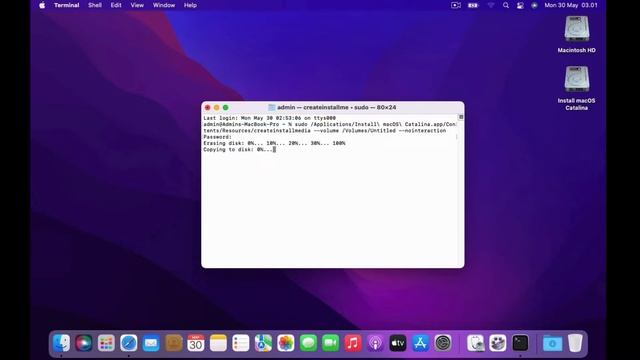Click the battery status icon
Screen dimensions: 640x360
pyautogui.click(x=473, y=5)
